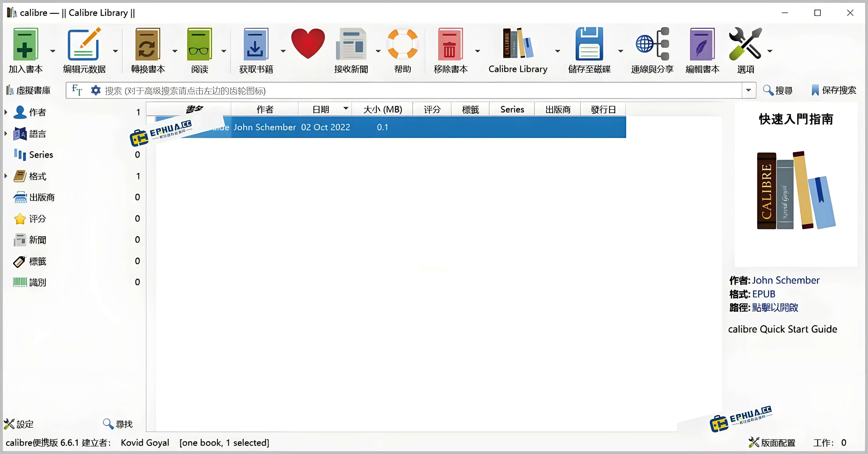Expand the Formats tree category
The height and width of the screenshot is (454, 868).
click(x=6, y=176)
